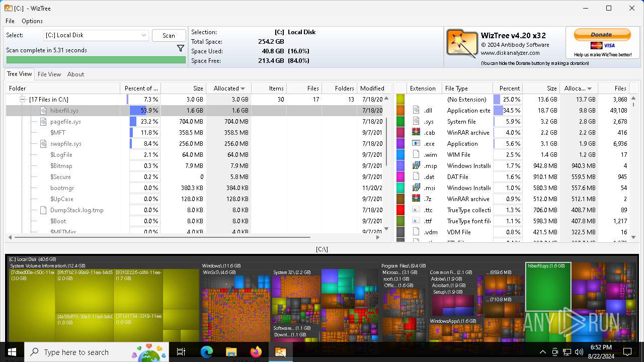This screenshot has width=644, height=362.
Task: Click the Scan button
Action: pyautogui.click(x=169, y=36)
